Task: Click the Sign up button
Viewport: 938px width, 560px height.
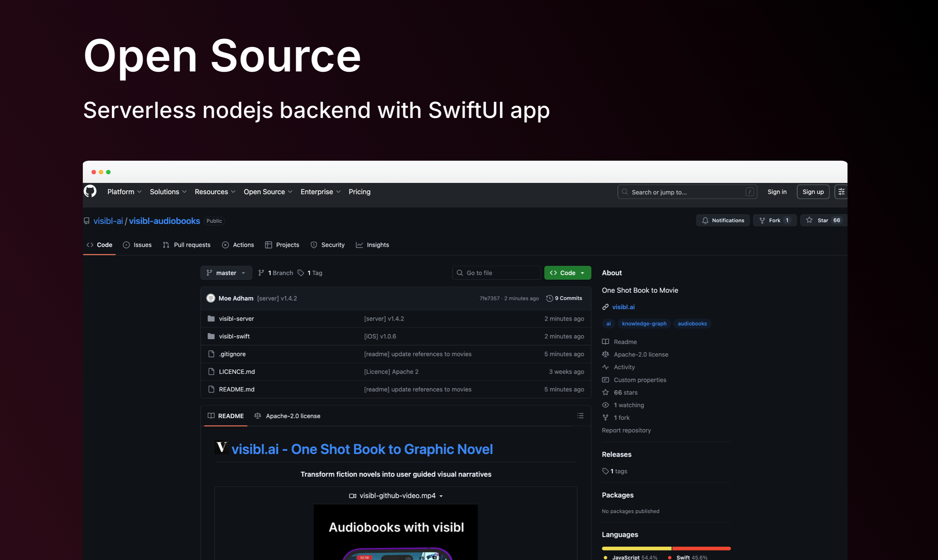Action: (813, 192)
